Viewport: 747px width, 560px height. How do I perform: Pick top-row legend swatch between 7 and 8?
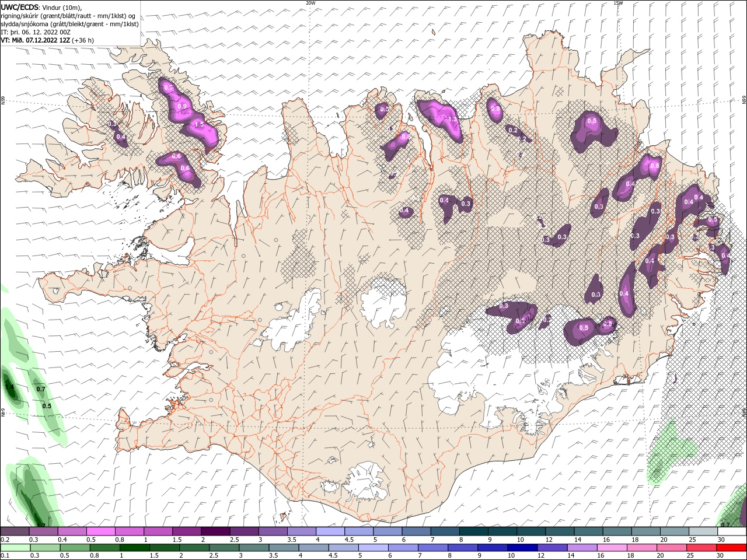click(444, 531)
